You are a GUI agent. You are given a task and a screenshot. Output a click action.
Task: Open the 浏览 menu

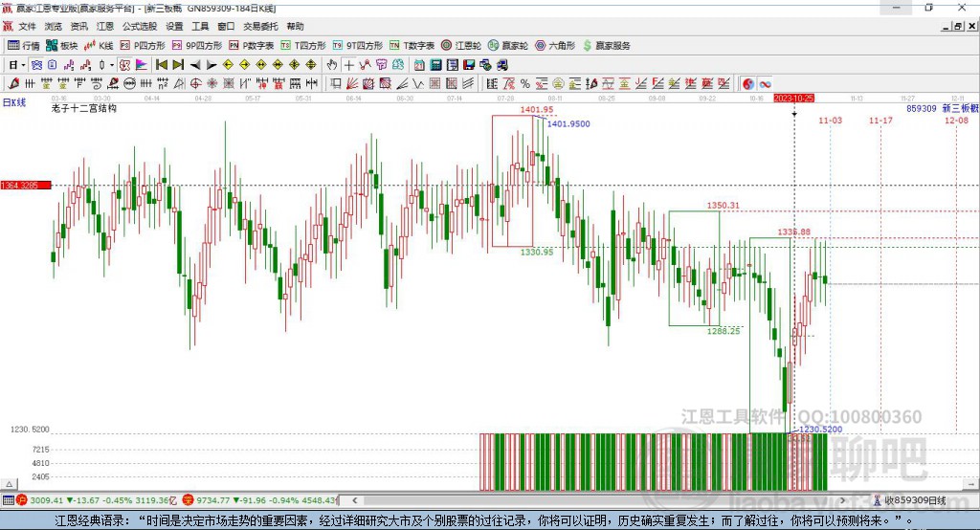pos(54,26)
